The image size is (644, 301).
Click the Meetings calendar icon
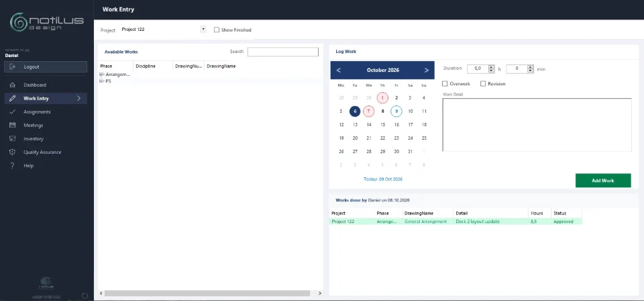12,125
